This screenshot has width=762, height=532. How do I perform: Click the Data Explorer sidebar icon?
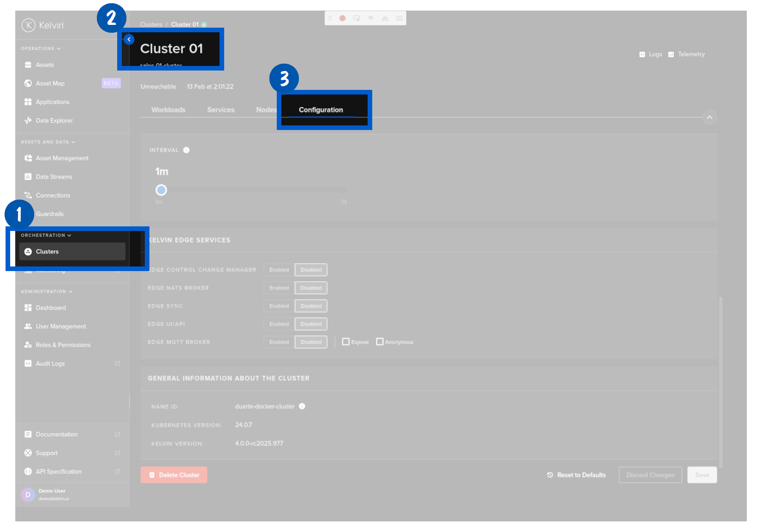(28, 120)
